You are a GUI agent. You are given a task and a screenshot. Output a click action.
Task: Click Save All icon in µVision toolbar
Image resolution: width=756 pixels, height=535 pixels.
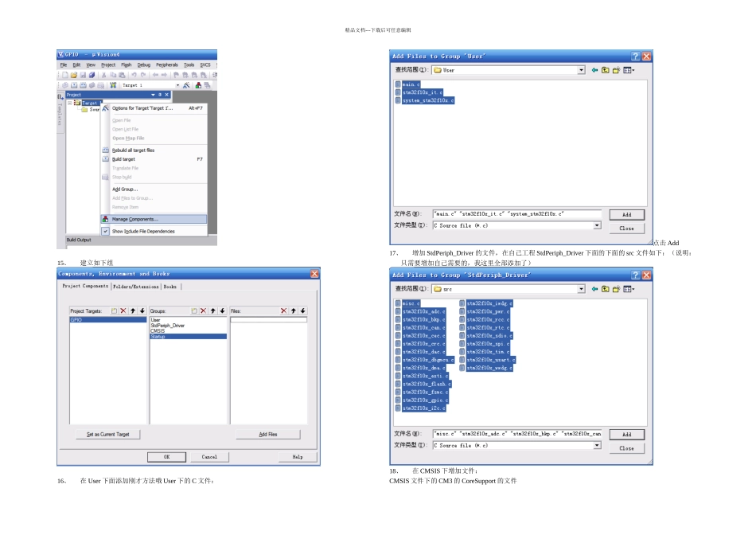tap(92, 76)
